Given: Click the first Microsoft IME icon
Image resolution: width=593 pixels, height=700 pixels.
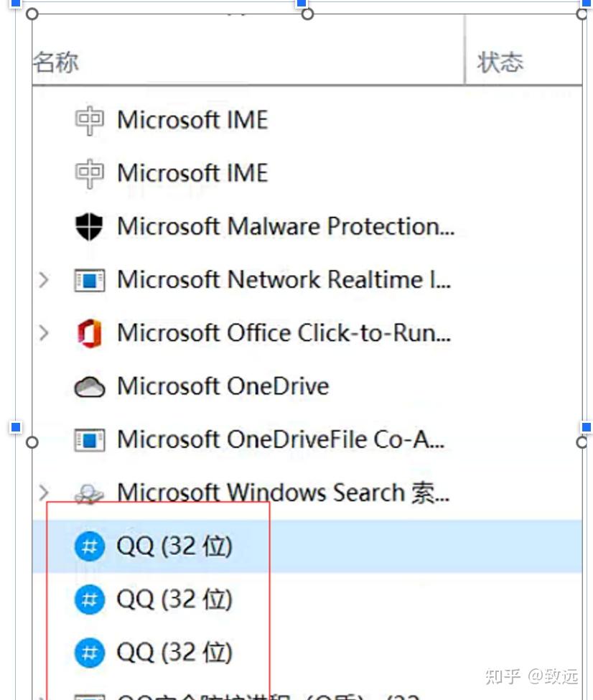Looking at the screenshot, I should [89, 120].
